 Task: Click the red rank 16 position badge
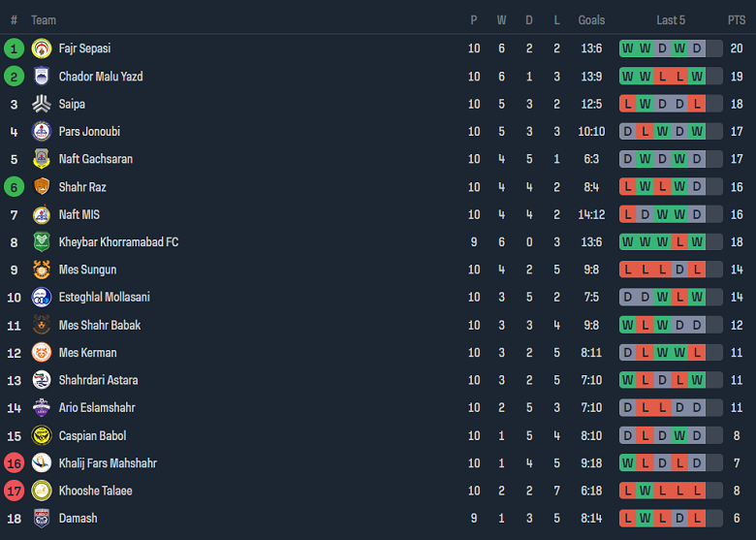pyautogui.click(x=14, y=463)
